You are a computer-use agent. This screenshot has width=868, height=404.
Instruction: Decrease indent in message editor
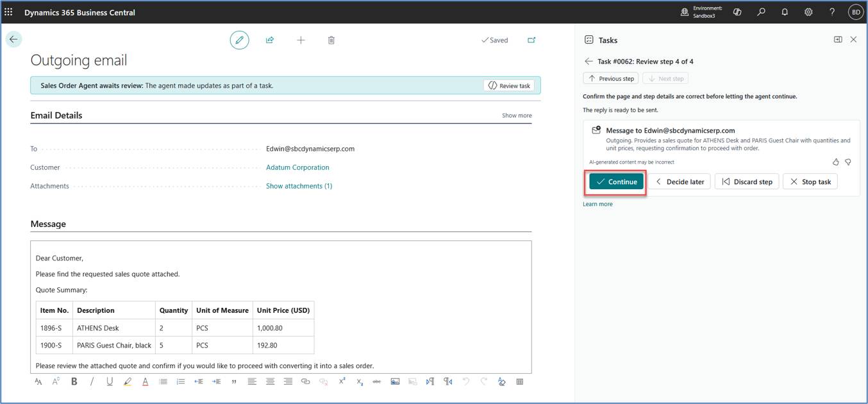click(x=199, y=382)
